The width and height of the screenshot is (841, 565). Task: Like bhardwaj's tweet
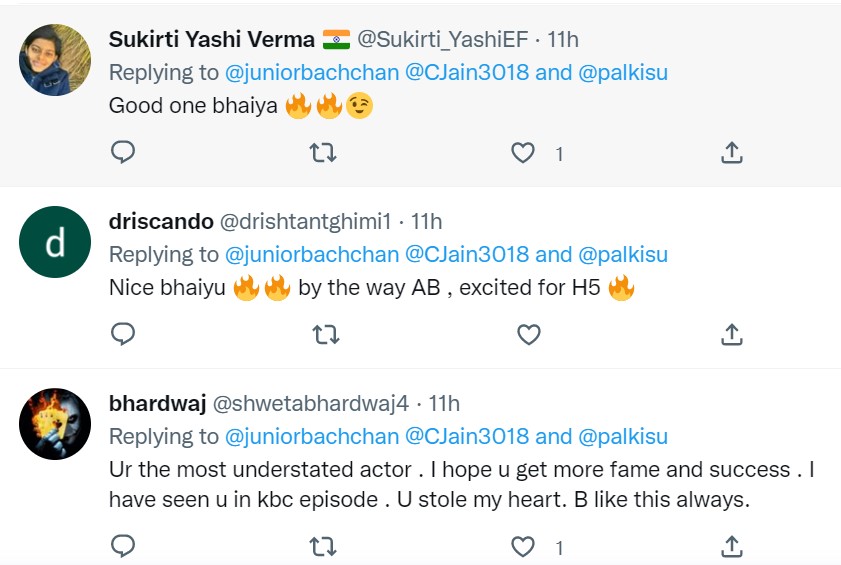tap(524, 547)
